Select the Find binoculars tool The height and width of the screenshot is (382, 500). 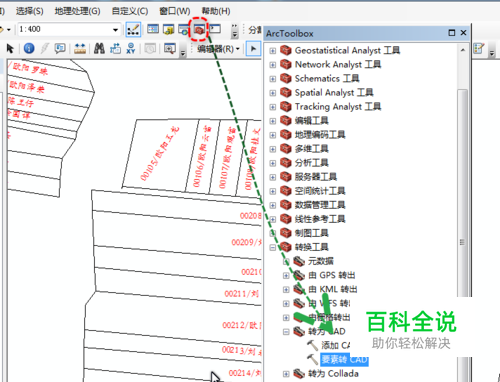(99, 49)
